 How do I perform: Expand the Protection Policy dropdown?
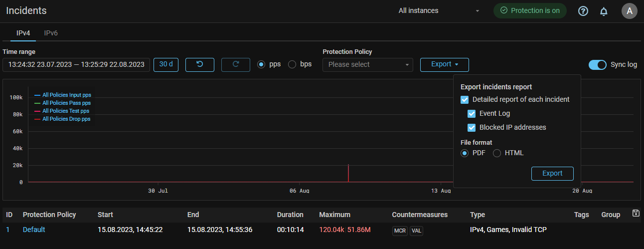(x=368, y=65)
